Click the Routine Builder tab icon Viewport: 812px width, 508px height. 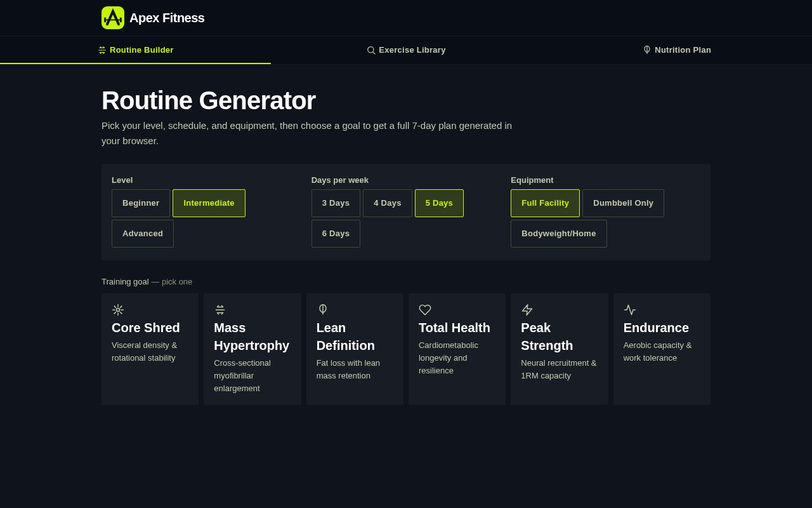point(102,50)
